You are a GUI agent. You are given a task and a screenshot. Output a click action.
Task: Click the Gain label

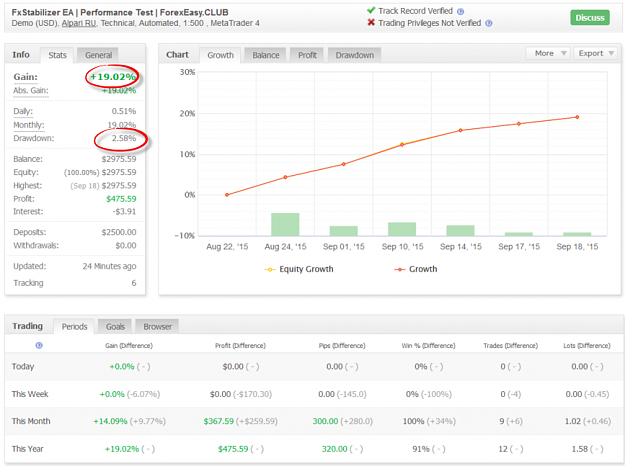(x=26, y=77)
